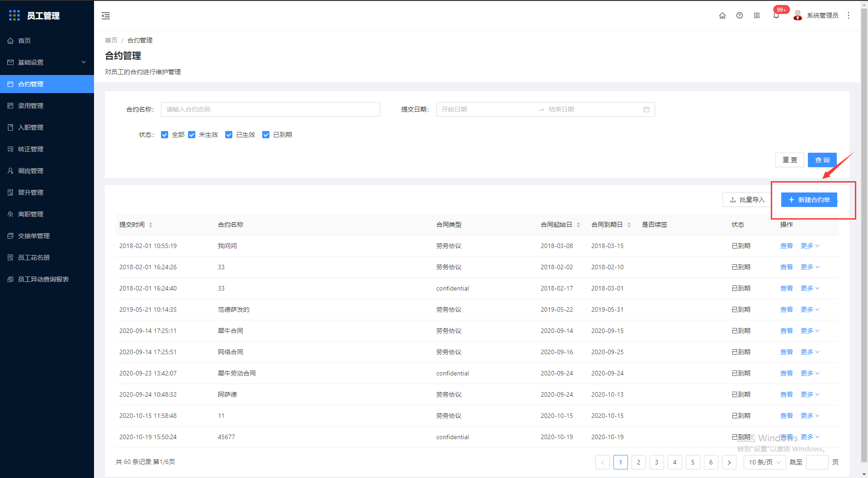Image resolution: width=868 pixels, height=478 pixels.
Task: Click the 2018-02-01 10:55:19 submit time cell
Action: pyautogui.click(x=148, y=246)
